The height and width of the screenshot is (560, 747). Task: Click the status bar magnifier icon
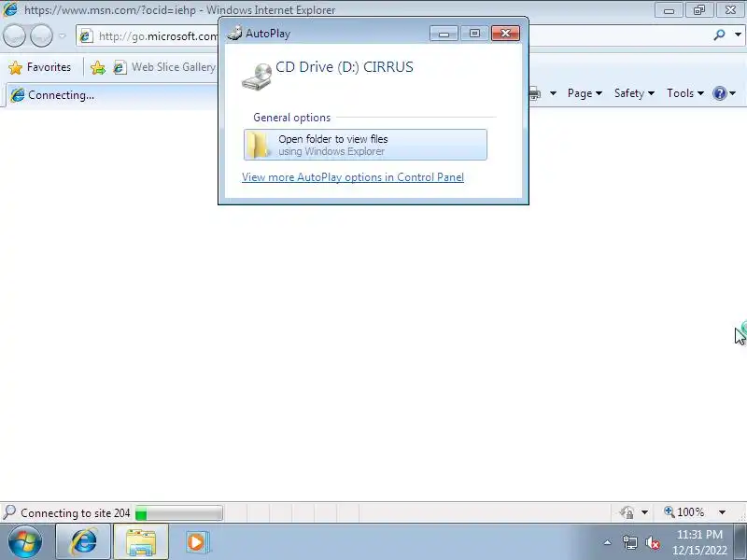(x=9, y=512)
